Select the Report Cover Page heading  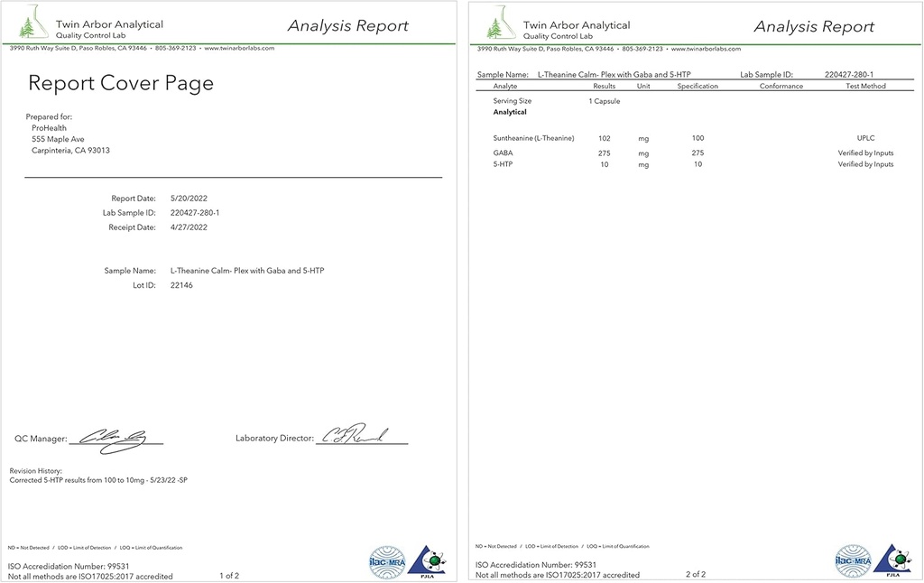point(121,84)
